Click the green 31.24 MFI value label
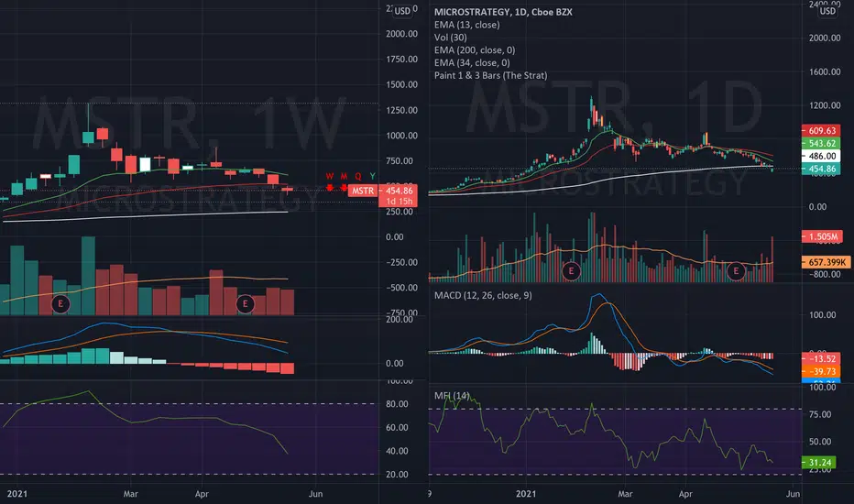 [x=819, y=463]
